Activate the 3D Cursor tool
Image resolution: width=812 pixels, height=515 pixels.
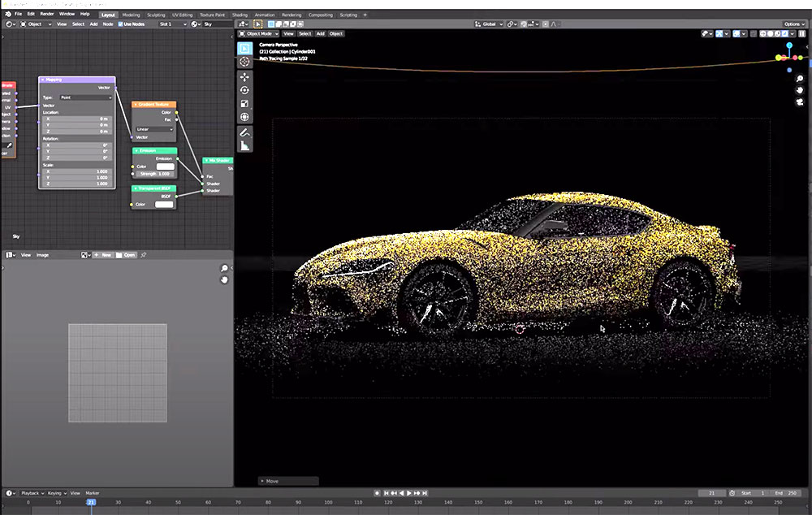pyautogui.click(x=245, y=62)
